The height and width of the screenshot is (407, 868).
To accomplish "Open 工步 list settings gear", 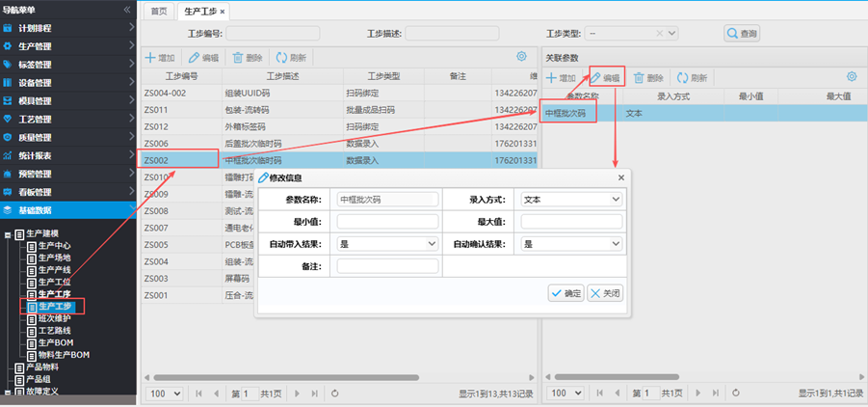I will pos(521,56).
